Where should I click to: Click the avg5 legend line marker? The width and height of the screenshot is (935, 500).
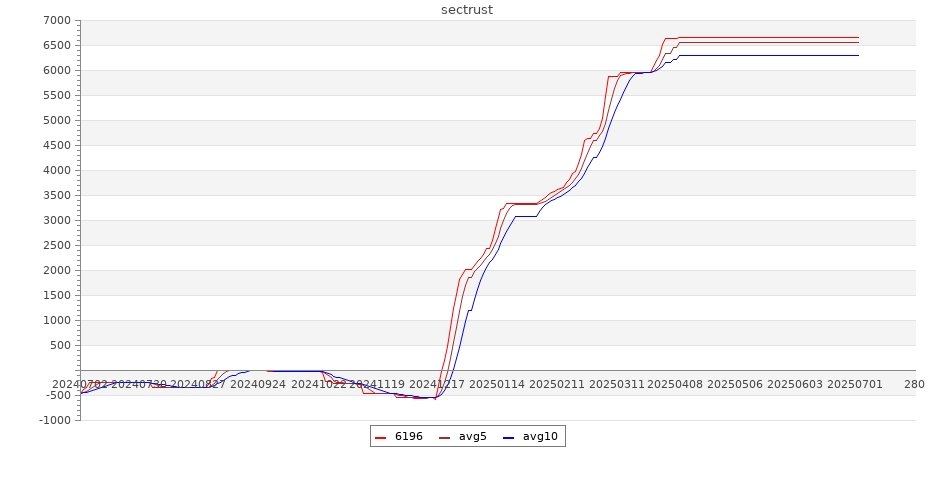click(445, 437)
